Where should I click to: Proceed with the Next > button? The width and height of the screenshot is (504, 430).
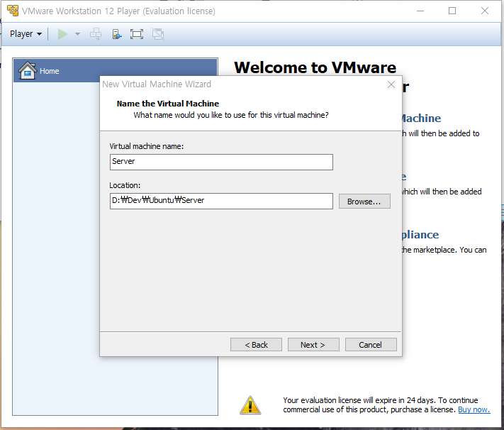click(313, 345)
